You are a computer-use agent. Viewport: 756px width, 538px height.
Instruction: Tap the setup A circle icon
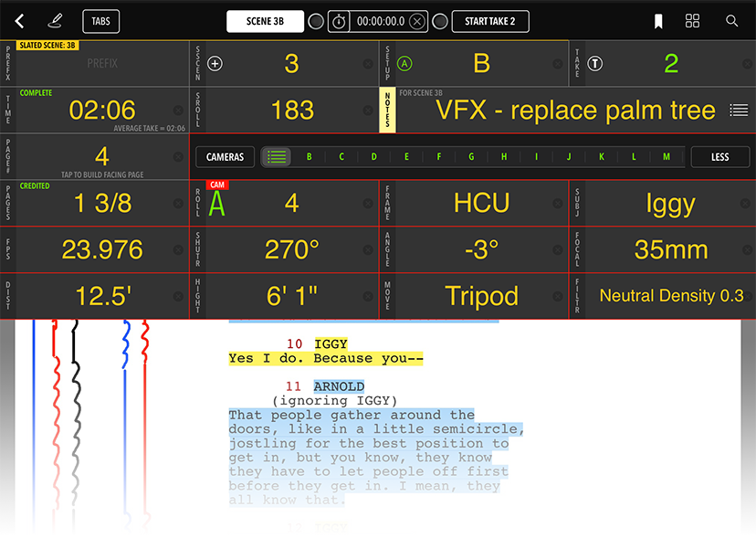pyautogui.click(x=404, y=63)
